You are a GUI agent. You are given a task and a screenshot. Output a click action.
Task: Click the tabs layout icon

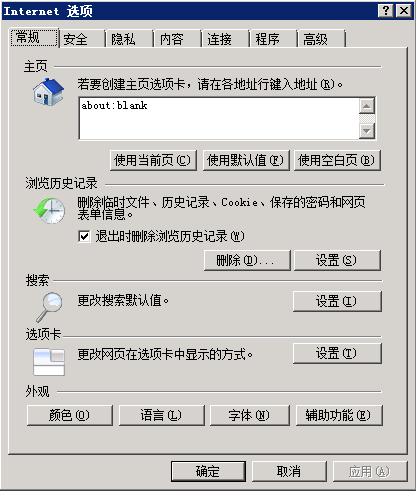pos(49,362)
